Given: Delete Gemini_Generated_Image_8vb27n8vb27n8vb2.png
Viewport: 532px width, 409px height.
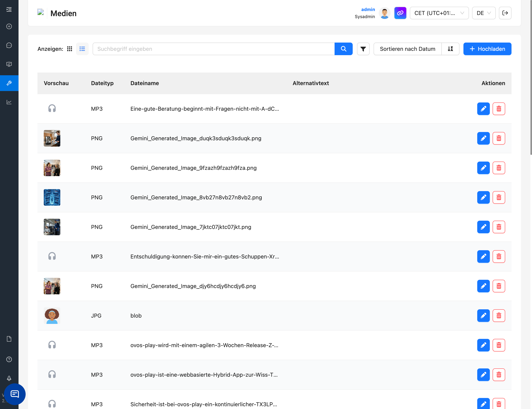Looking at the screenshot, I should pyautogui.click(x=498, y=197).
